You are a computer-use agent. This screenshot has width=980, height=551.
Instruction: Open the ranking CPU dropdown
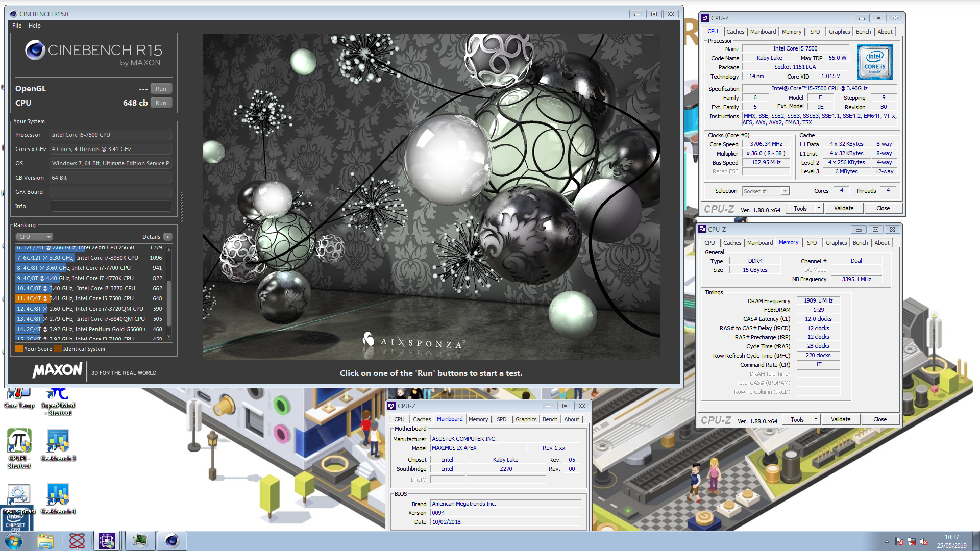tap(35, 237)
